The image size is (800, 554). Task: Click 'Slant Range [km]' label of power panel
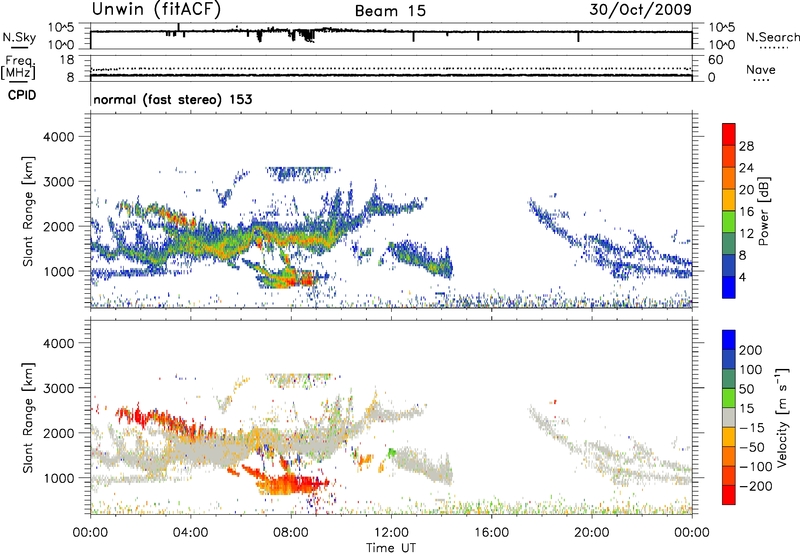(28, 211)
